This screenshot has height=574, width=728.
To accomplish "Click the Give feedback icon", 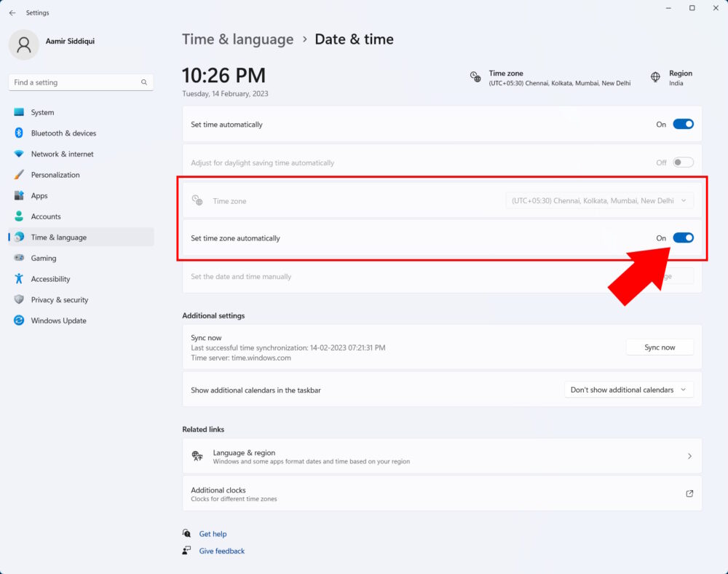I will pyautogui.click(x=186, y=550).
